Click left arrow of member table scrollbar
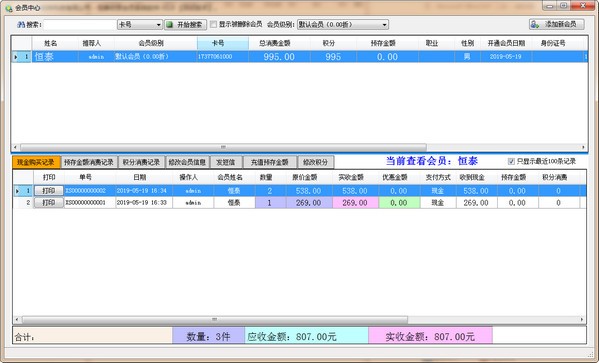This screenshot has height=363, width=599. (x=15, y=147)
